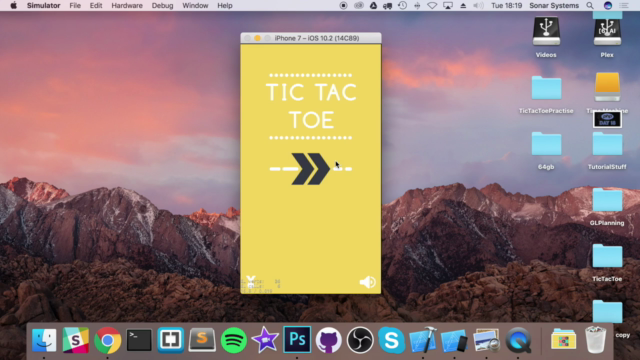
Task: Click the Spotlight search magnifier icon
Action: [590, 5]
